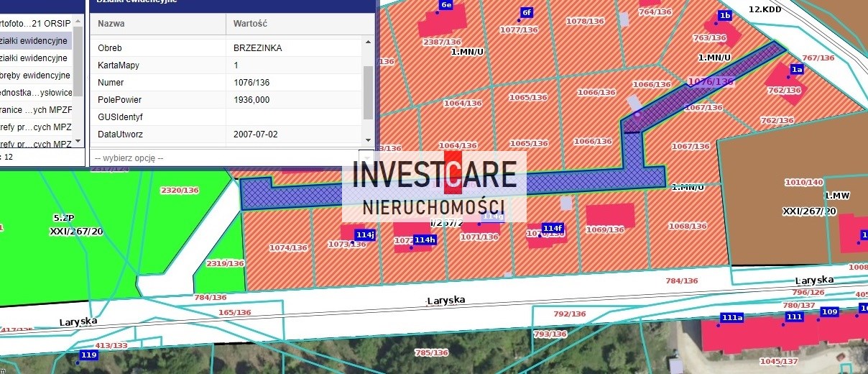Click parcel label 767/136 on map
The width and height of the screenshot is (868, 374).
[x=818, y=58]
